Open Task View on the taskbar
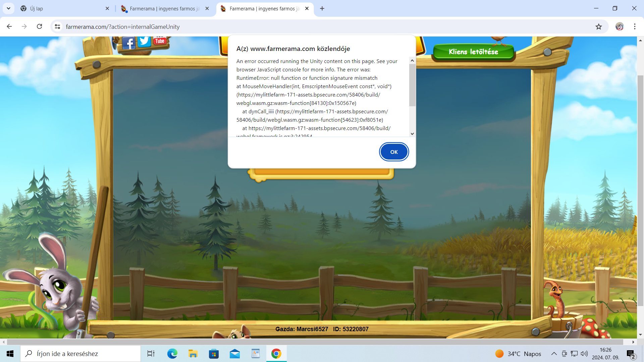This screenshot has height=362, width=644. [x=151, y=354]
